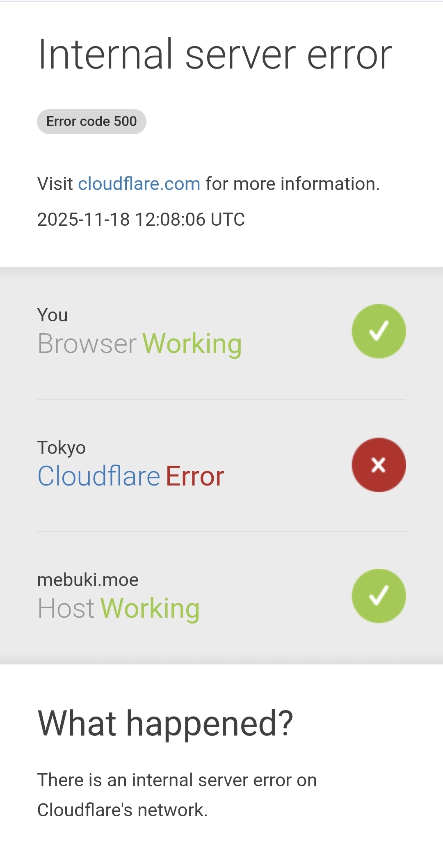The height and width of the screenshot is (868, 443).
Task: Click the "You" label
Action: click(53, 315)
